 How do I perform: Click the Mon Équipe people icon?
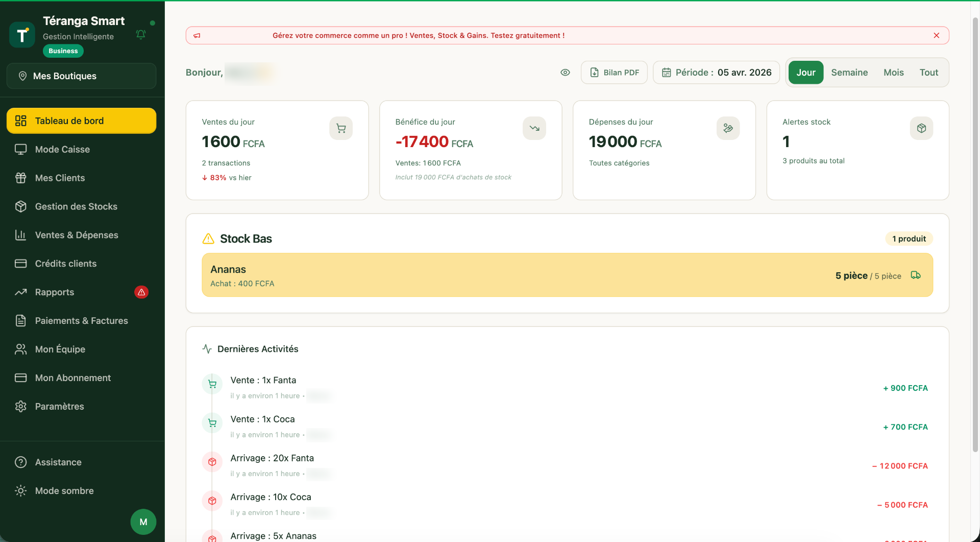21,349
